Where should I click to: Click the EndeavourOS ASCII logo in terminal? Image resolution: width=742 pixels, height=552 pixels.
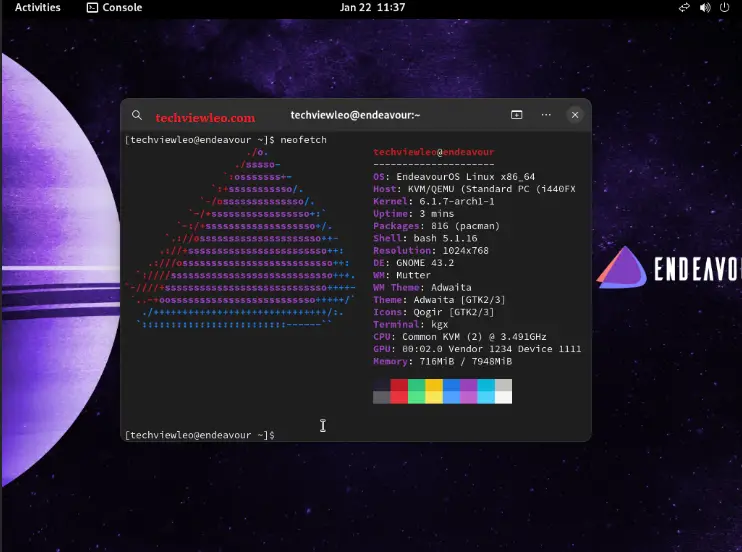coord(240,239)
